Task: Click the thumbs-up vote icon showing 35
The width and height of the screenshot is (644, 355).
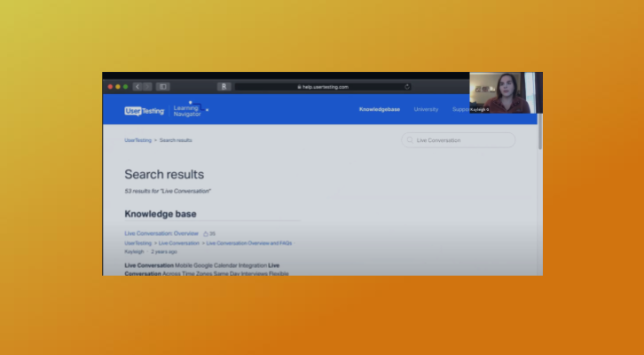Action: pos(206,233)
